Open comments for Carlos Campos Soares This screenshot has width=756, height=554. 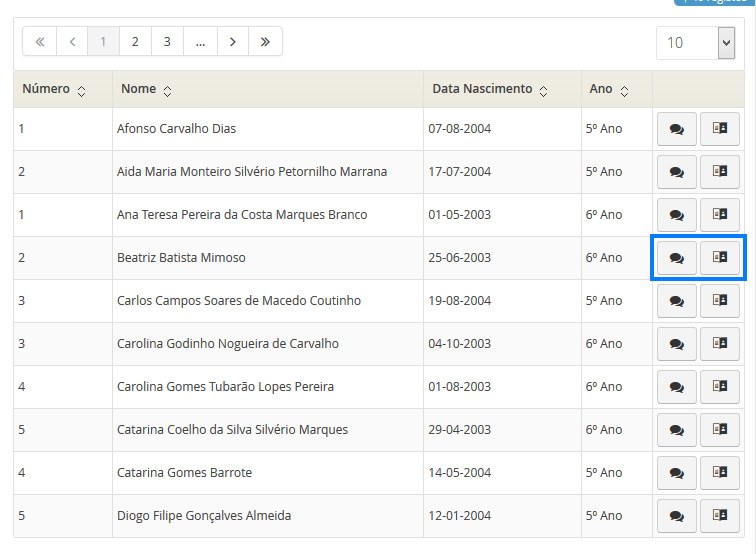click(x=676, y=301)
